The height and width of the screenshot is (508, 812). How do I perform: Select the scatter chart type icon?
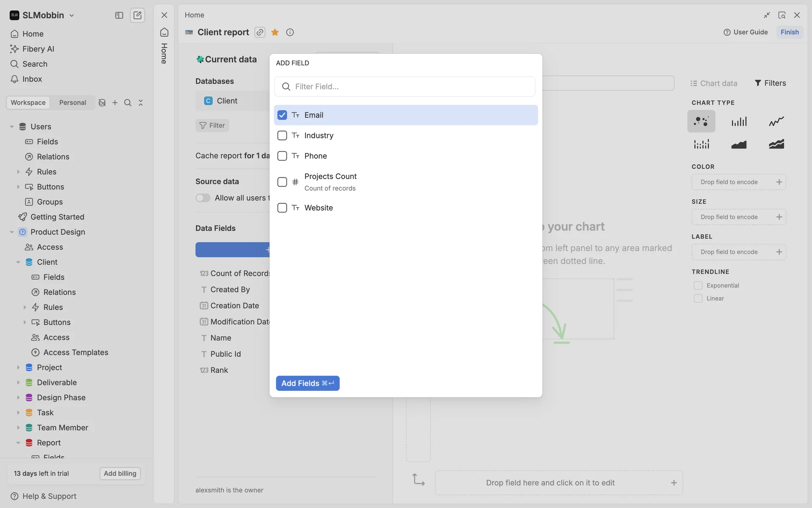pyautogui.click(x=701, y=121)
